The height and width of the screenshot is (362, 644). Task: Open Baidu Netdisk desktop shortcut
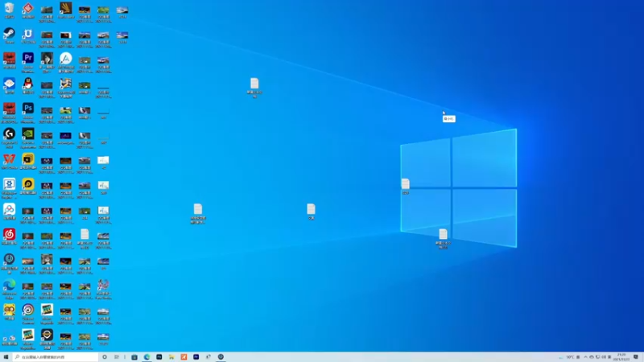[9, 212]
